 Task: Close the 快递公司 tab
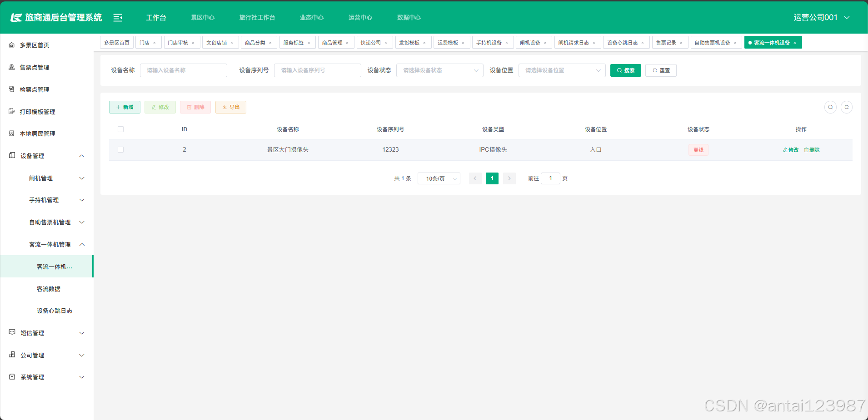386,43
